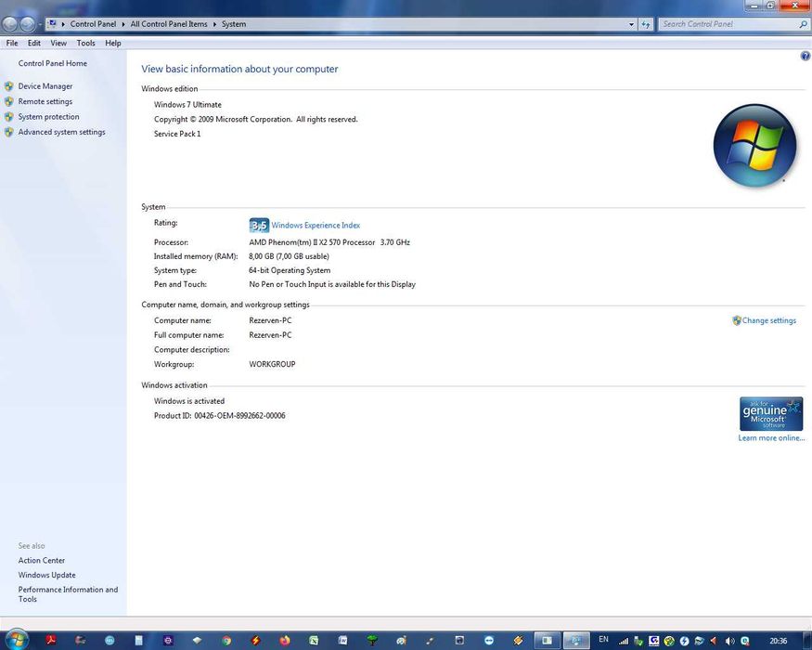Click the Windows Experience Index link

coord(316,226)
